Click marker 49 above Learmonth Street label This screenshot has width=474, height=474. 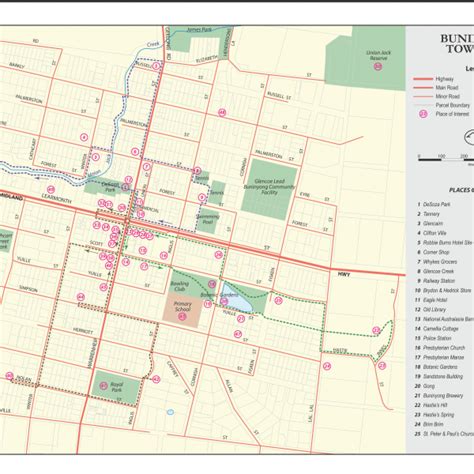point(51,190)
